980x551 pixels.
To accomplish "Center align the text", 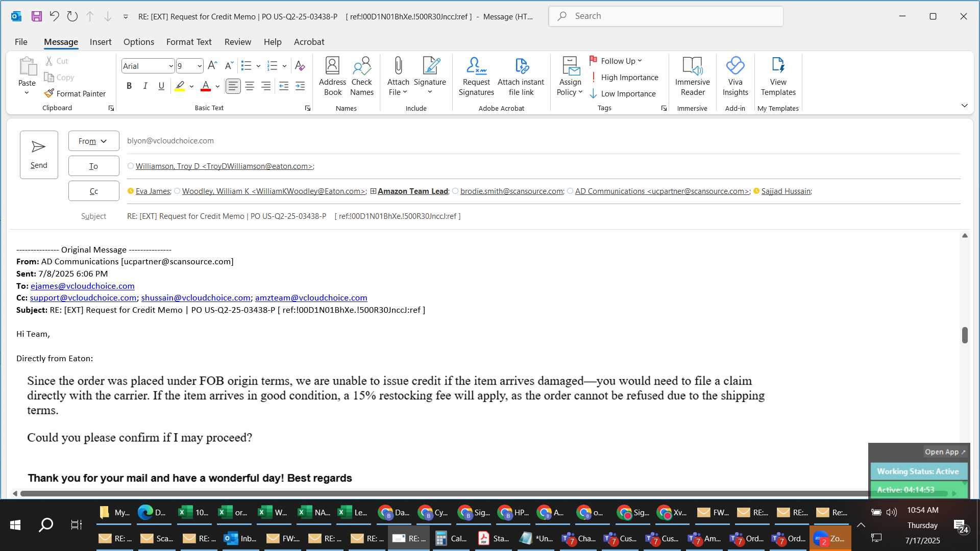I will [250, 86].
